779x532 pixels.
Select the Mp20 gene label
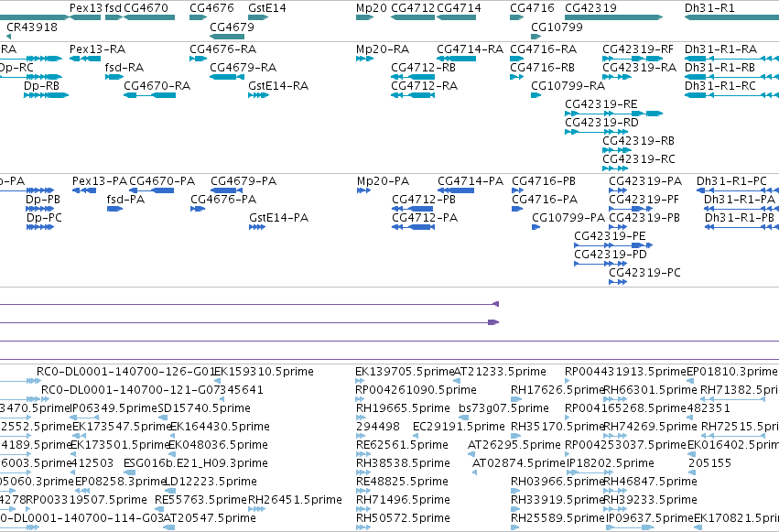pos(371,8)
